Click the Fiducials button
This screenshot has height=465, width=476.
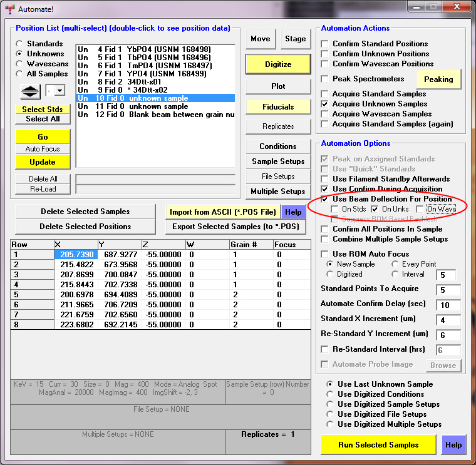point(278,107)
